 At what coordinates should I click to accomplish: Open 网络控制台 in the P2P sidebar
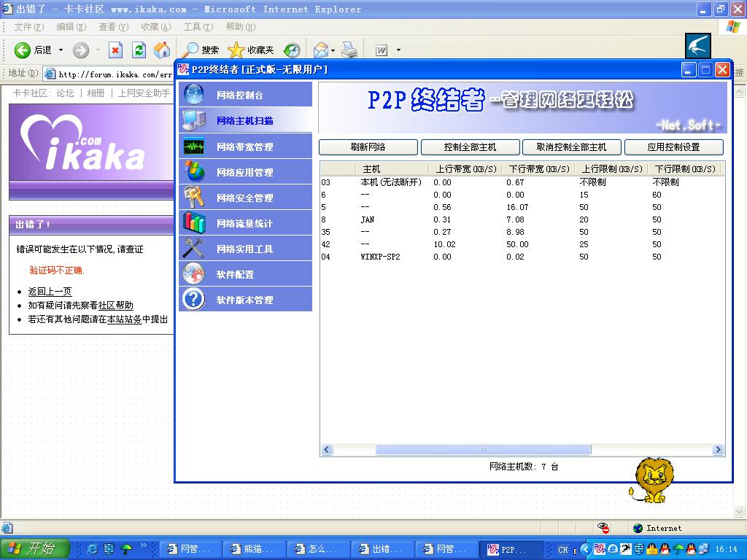tap(245, 94)
